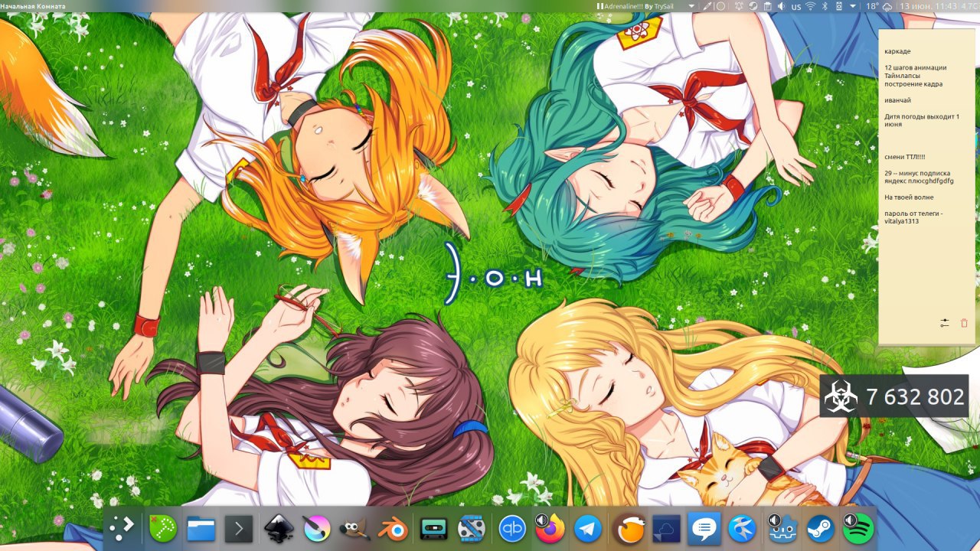
Task: Click the note line 'иванчай'
Action: [897, 100]
